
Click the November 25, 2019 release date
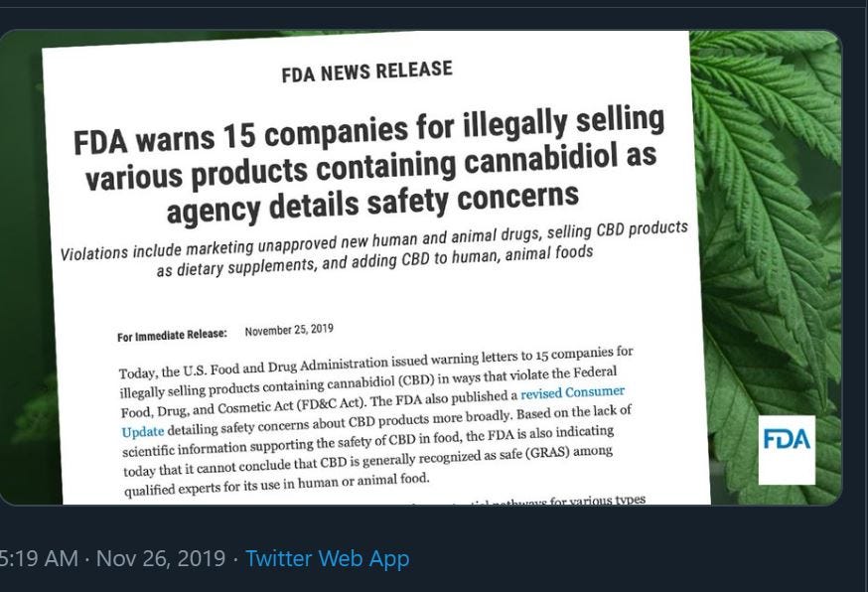coord(289,331)
